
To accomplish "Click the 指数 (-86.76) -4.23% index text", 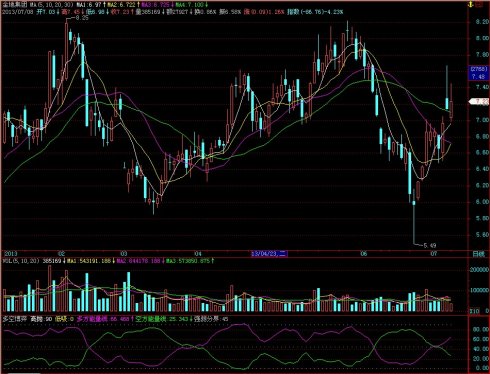I will point(315,12).
